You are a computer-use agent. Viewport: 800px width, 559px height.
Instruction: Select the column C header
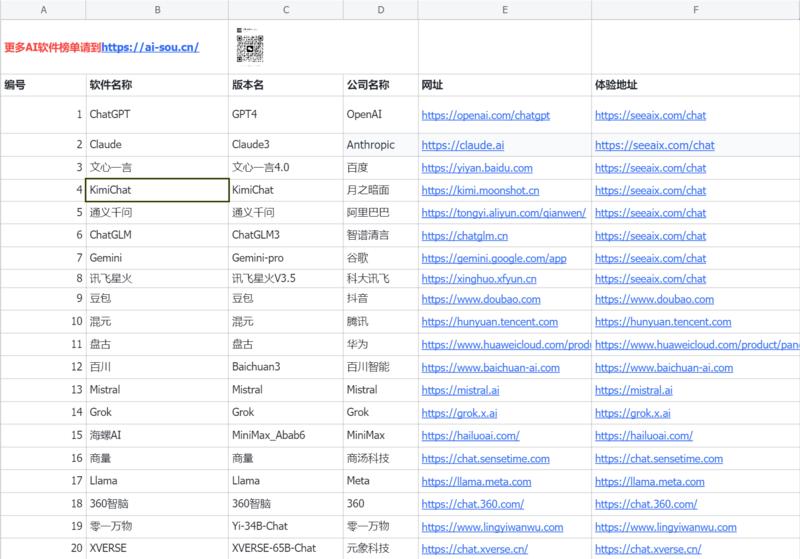point(286,9)
